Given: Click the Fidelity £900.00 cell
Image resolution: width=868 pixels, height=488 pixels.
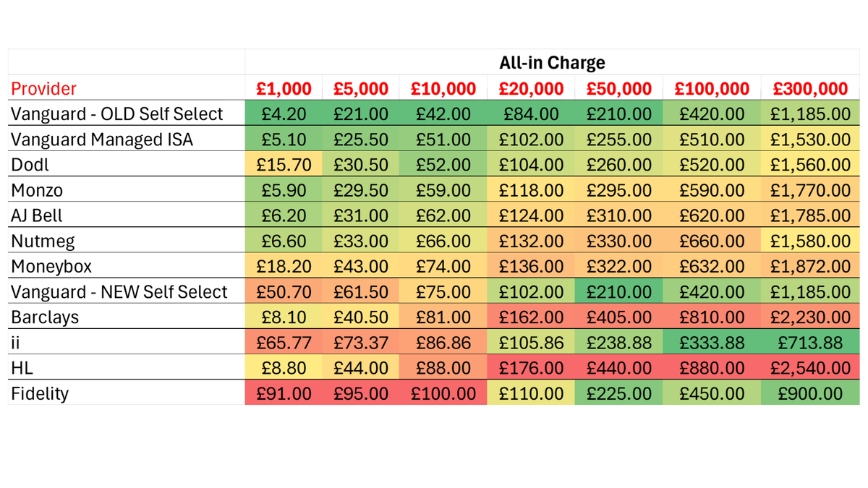Looking at the screenshot, I should (810, 393).
